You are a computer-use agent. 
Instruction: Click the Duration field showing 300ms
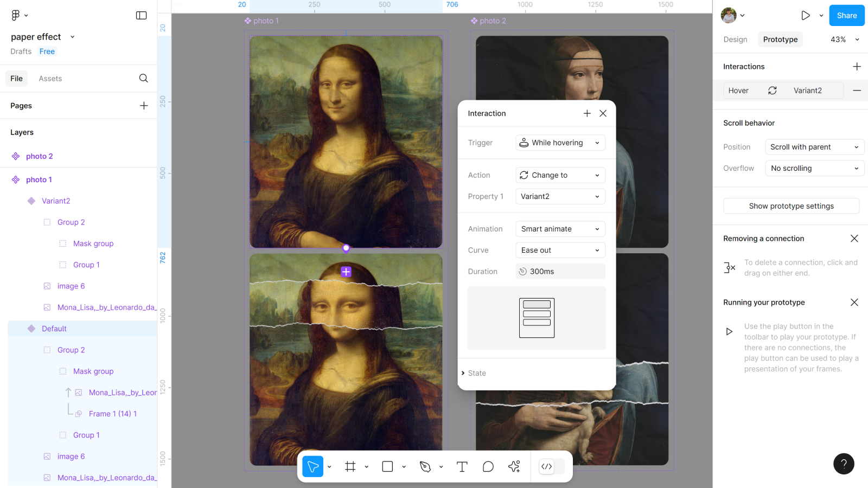coord(560,272)
